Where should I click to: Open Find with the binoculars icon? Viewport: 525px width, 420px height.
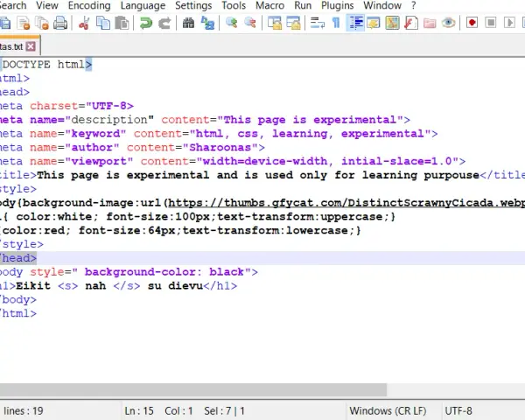pos(188,23)
